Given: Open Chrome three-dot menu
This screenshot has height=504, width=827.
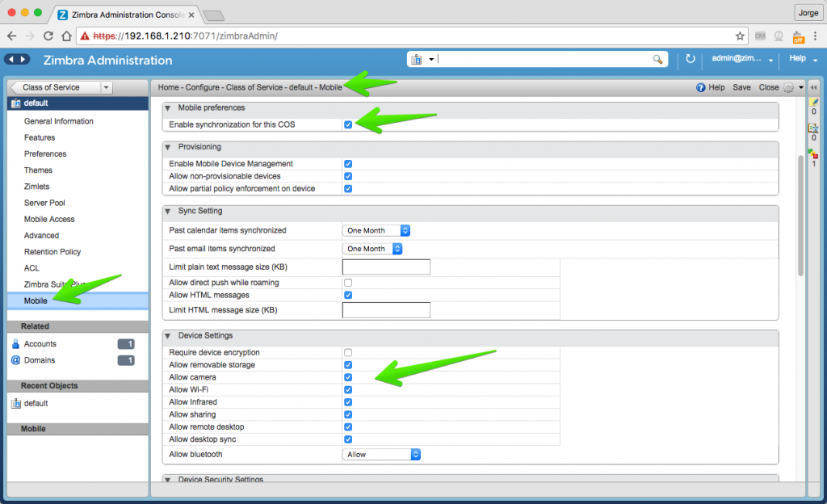Looking at the screenshot, I should (816, 36).
